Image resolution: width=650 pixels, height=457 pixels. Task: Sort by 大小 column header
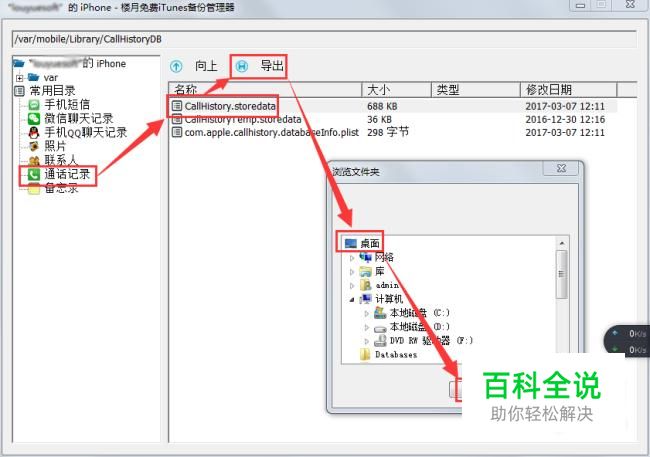[x=396, y=90]
